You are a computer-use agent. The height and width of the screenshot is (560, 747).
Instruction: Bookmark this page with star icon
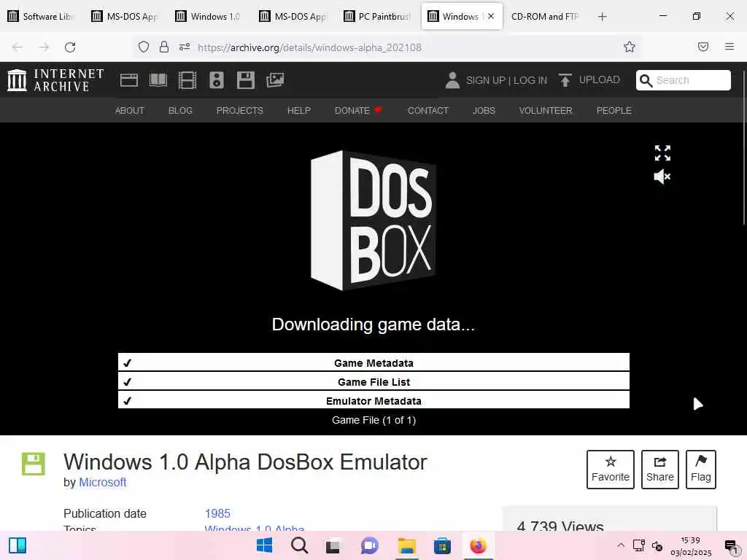pos(630,47)
